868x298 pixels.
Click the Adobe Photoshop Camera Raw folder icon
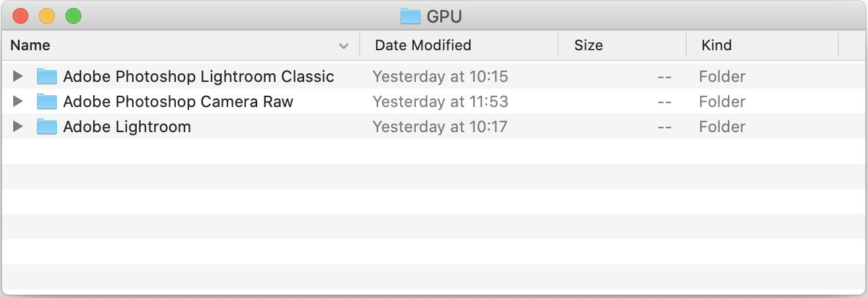47,102
